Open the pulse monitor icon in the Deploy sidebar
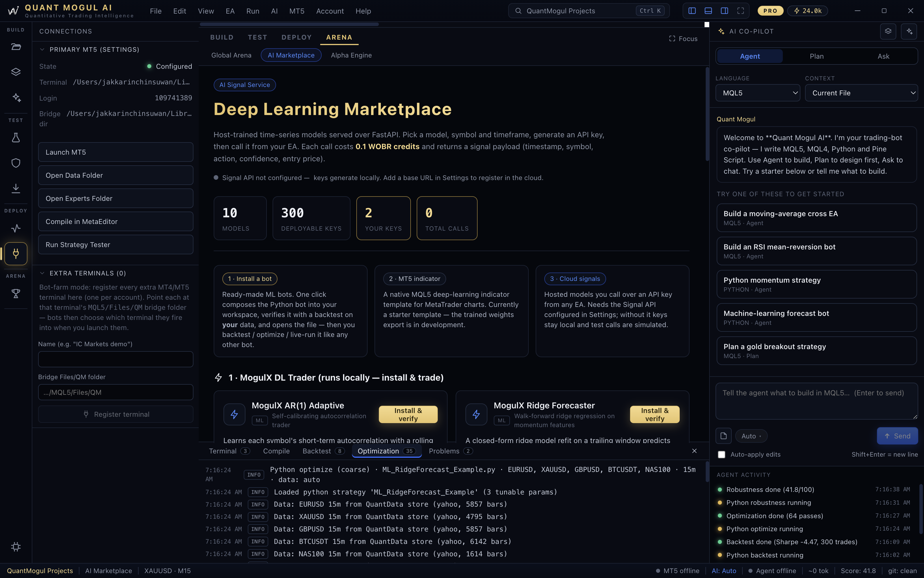This screenshot has width=924, height=578. [x=16, y=228]
